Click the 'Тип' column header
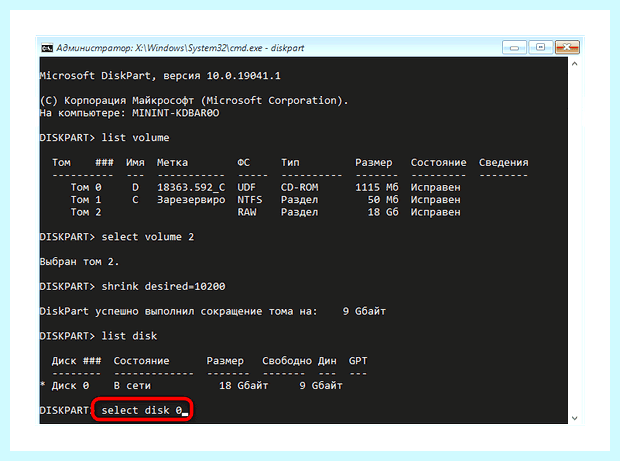The width and height of the screenshot is (620, 461). (290, 162)
